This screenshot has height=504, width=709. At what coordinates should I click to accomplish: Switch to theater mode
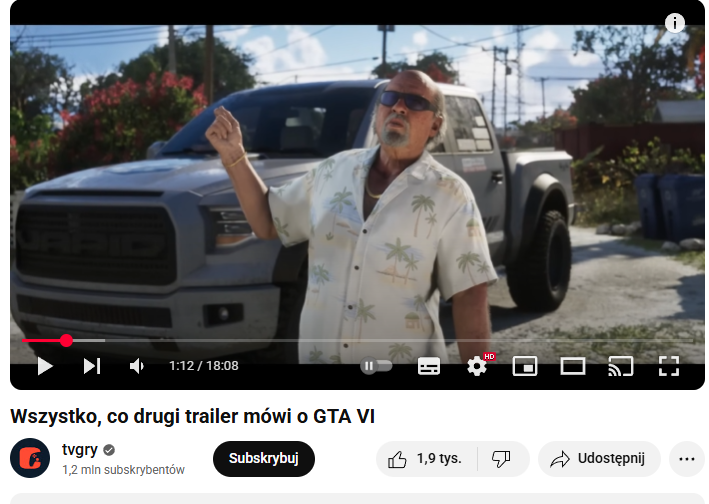[573, 366]
